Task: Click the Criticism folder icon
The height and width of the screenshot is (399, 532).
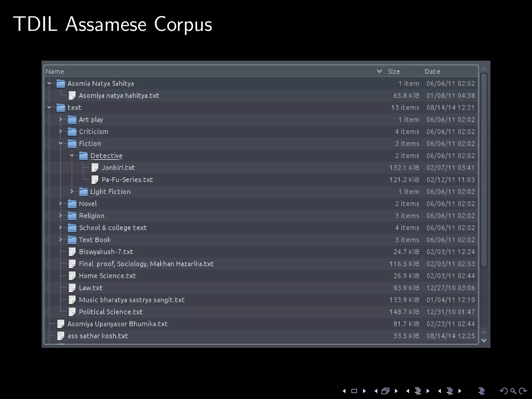Action: (72, 131)
